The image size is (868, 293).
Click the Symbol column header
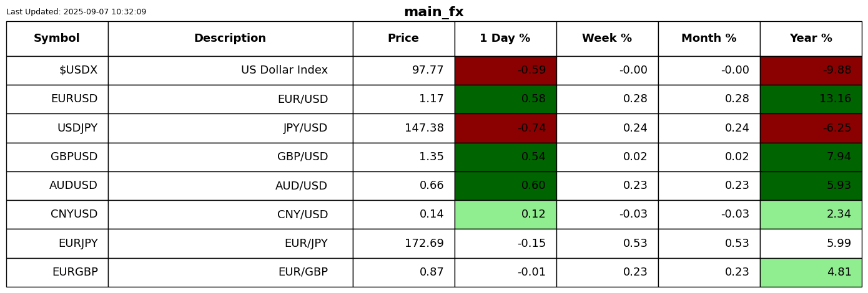57,39
